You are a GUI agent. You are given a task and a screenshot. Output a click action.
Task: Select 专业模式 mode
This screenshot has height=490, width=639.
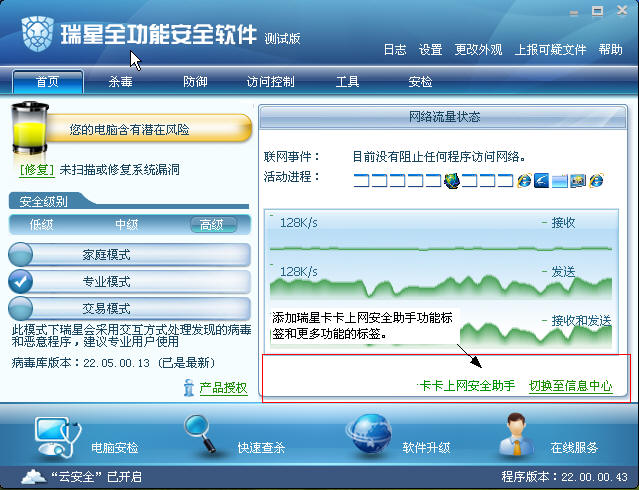tap(130, 282)
